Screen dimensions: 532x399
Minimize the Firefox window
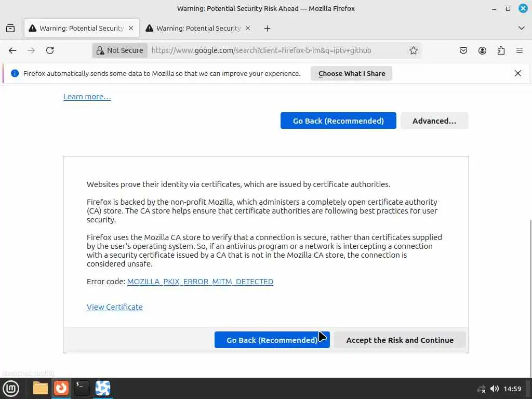coord(494,9)
